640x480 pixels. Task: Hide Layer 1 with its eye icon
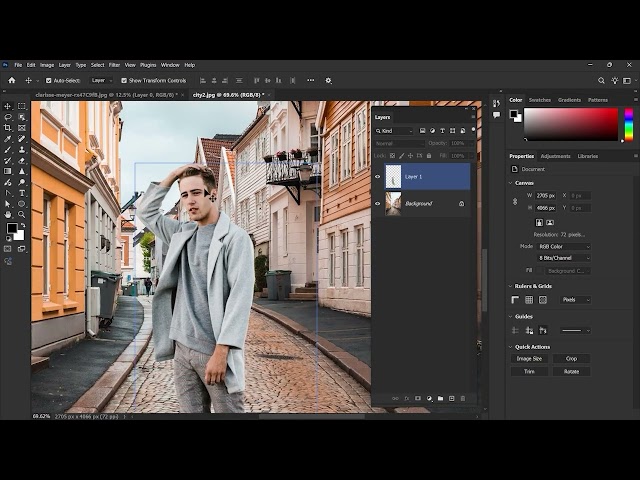point(378,177)
